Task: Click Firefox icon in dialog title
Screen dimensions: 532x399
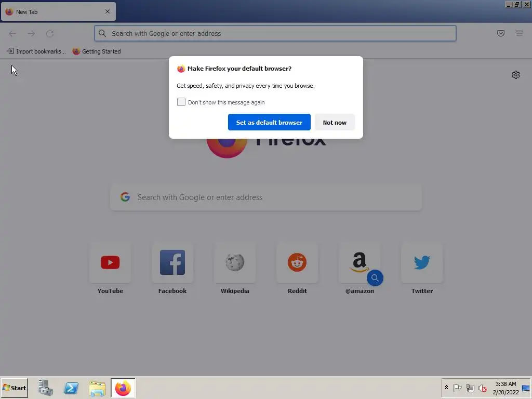Action: (x=181, y=69)
